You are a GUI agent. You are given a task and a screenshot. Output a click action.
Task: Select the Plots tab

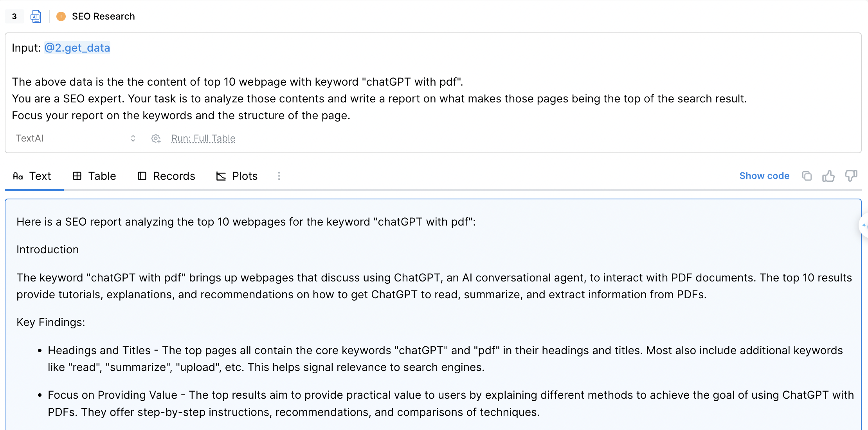(237, 176)
